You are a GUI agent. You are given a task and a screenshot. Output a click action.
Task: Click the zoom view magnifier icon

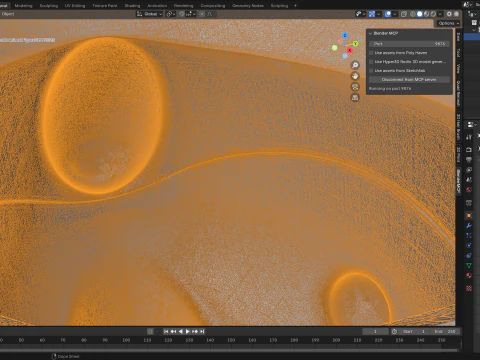355,65
